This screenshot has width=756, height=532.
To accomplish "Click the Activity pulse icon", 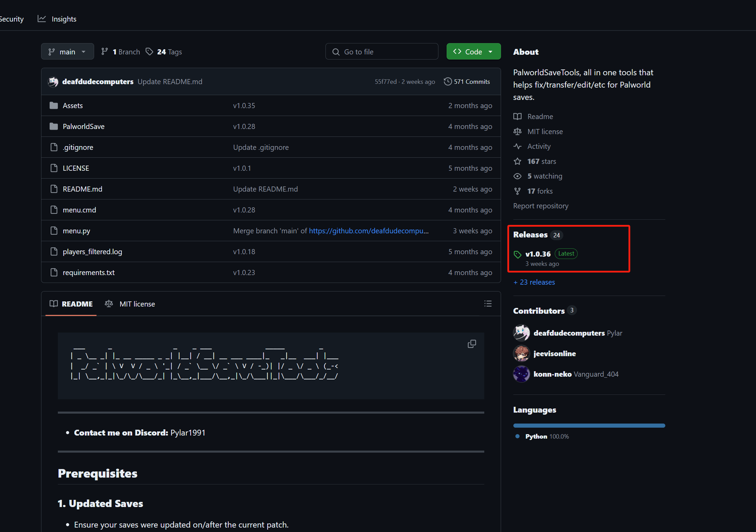I will point(517,146).
